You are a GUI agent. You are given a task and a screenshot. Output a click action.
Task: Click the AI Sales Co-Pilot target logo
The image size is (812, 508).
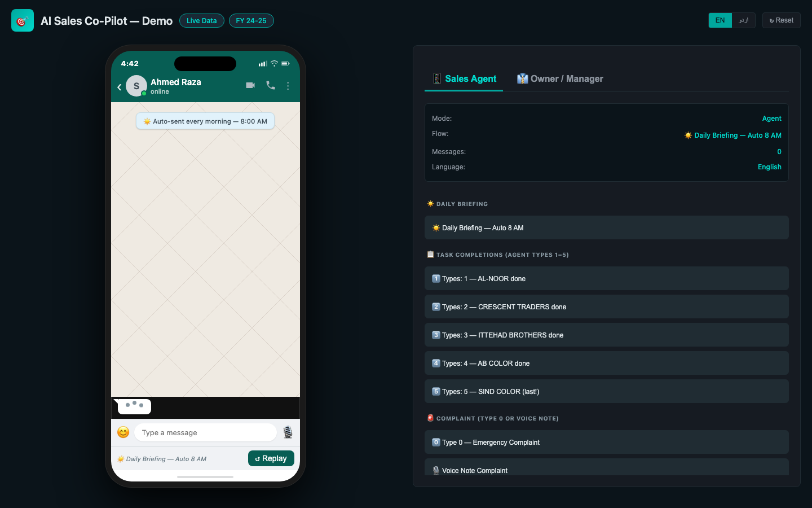(23, 20)
